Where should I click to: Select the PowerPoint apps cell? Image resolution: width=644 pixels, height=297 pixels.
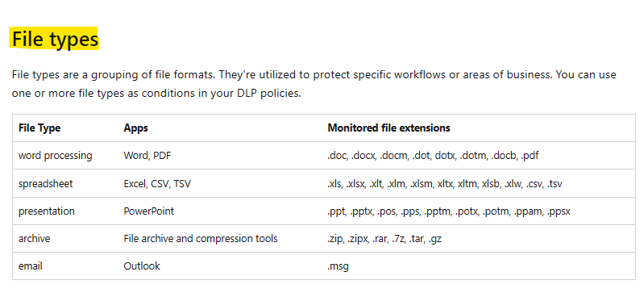point(148,211)
